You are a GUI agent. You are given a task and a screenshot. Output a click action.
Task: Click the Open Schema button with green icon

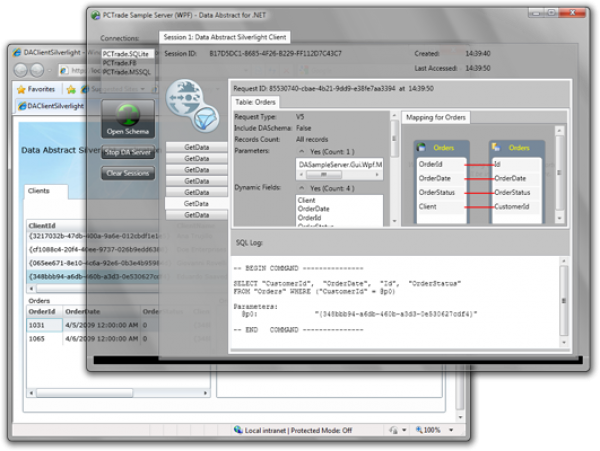(128, 119)
